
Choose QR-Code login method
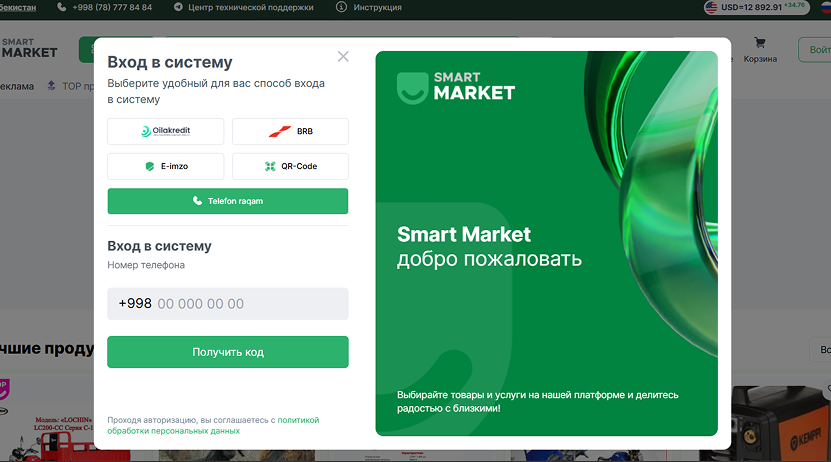[x=290, y=166]
